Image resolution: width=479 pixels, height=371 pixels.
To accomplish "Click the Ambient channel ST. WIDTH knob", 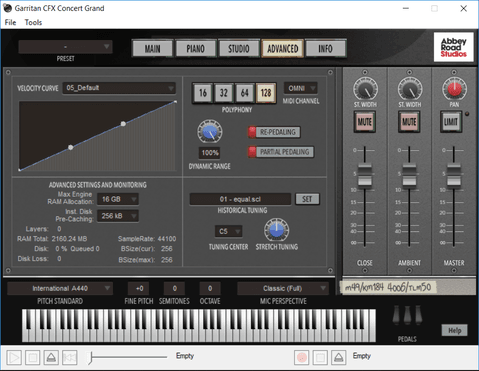I will coord(410,89).
